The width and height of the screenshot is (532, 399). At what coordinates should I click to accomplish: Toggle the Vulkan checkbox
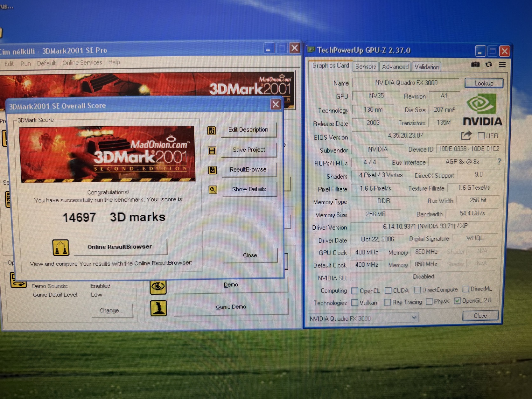coord(355,303)
